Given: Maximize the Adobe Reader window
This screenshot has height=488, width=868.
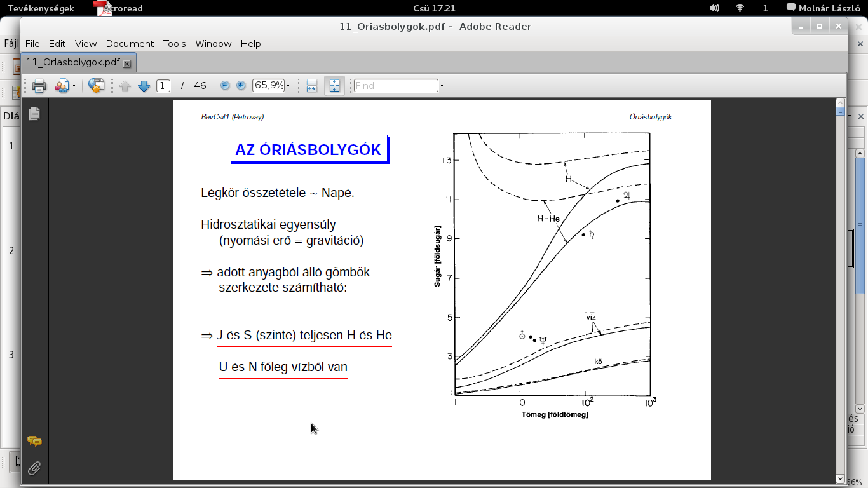Looking at the screenshot, I should [820, 26].
